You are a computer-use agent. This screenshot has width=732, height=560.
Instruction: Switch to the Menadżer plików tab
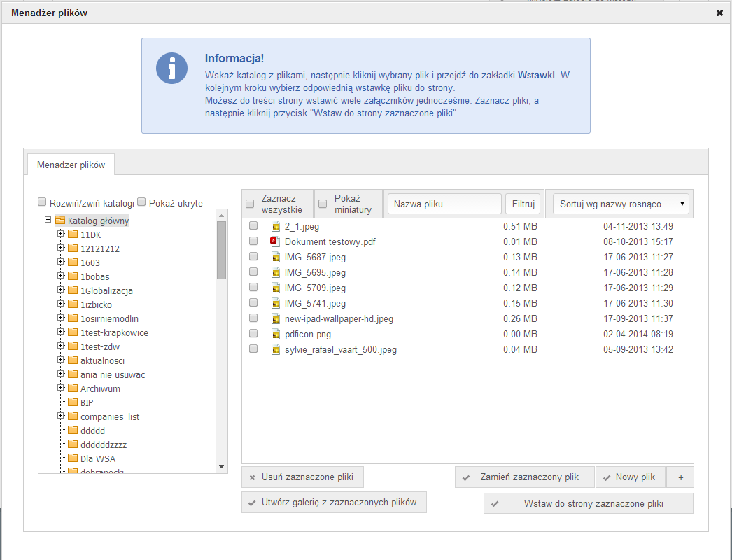tap(71, 165)
